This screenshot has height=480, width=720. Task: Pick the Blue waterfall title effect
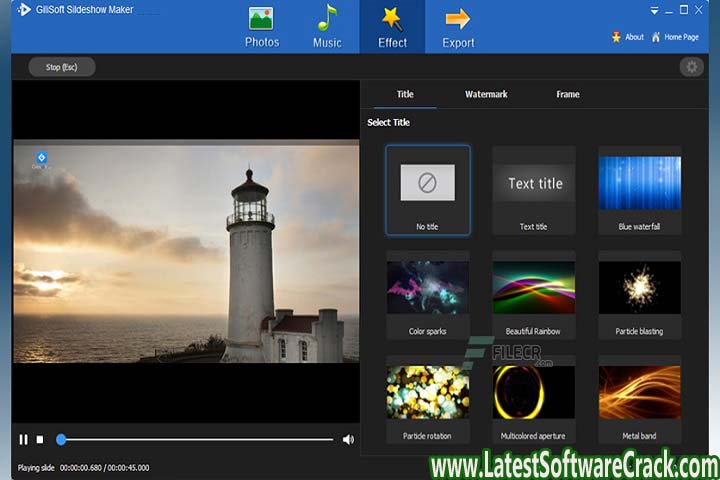click(x=639, y=190)
